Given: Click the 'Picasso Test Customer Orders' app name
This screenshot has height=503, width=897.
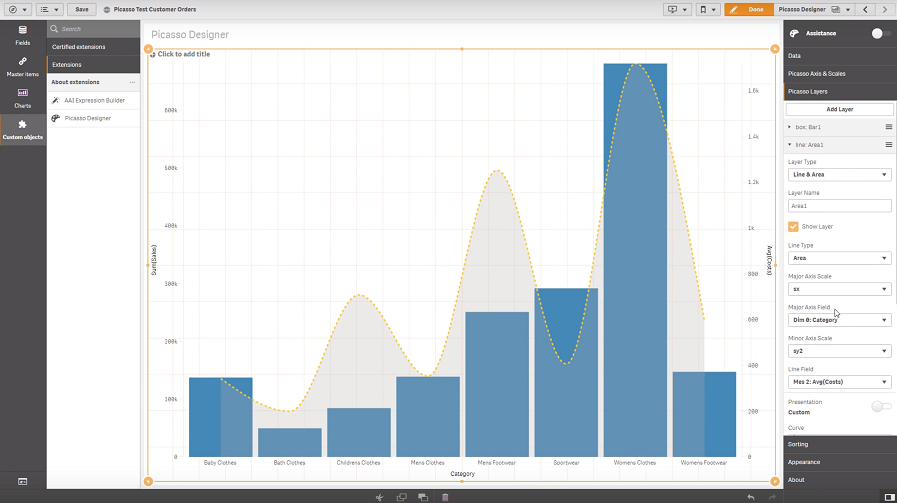Looking at the screenshot, I should [154, 9].
